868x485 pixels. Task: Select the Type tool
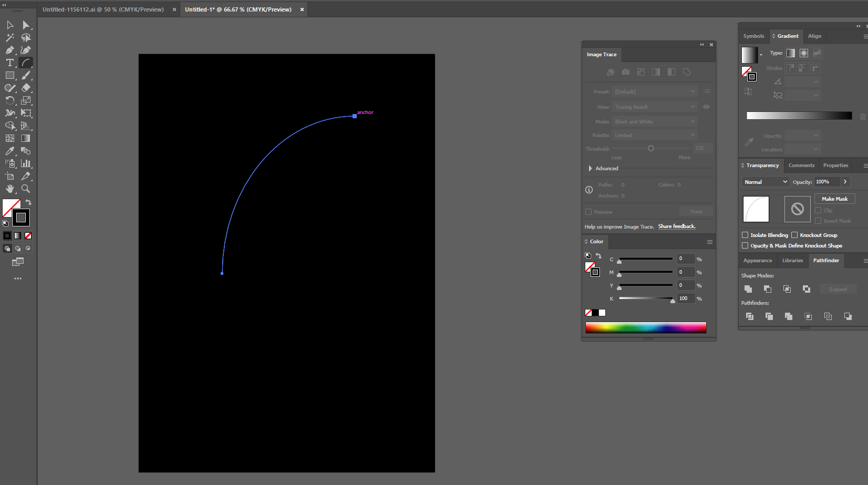point(10,63)
